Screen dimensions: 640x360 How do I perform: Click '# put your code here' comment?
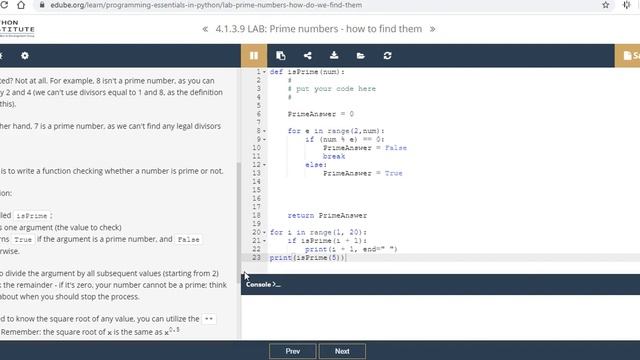[x=332, y=89]
